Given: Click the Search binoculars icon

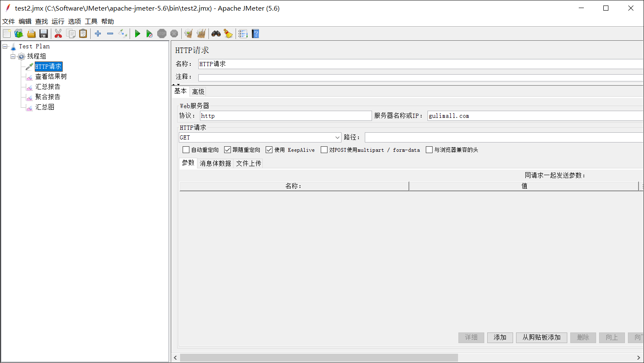Looking at the screenshot, I should (216, 34).
